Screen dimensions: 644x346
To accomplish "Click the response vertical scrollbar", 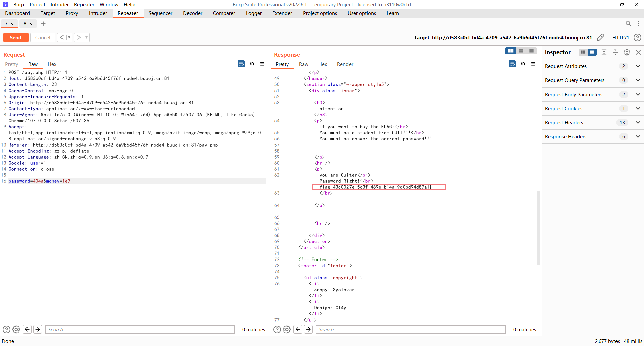I will pyautogui.click(x=538, y=228).
